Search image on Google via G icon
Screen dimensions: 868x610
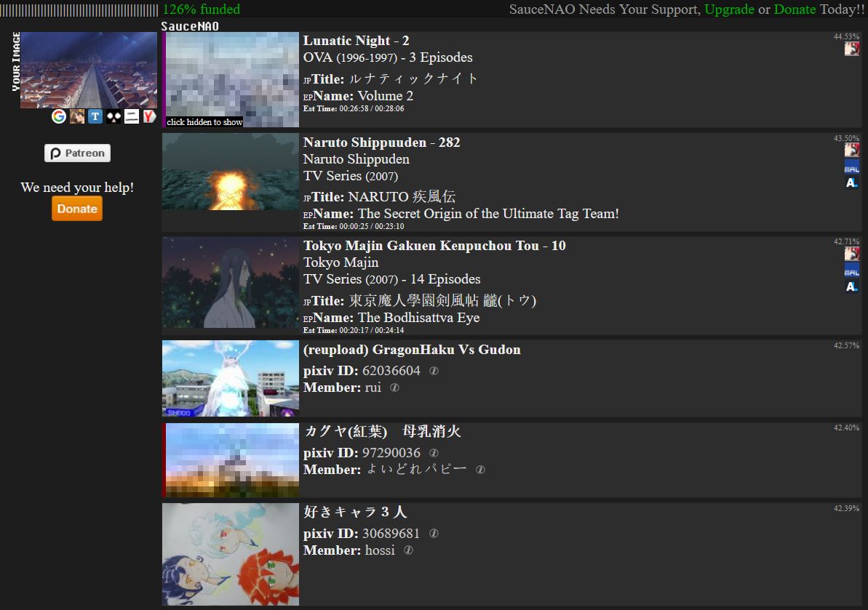59,116
